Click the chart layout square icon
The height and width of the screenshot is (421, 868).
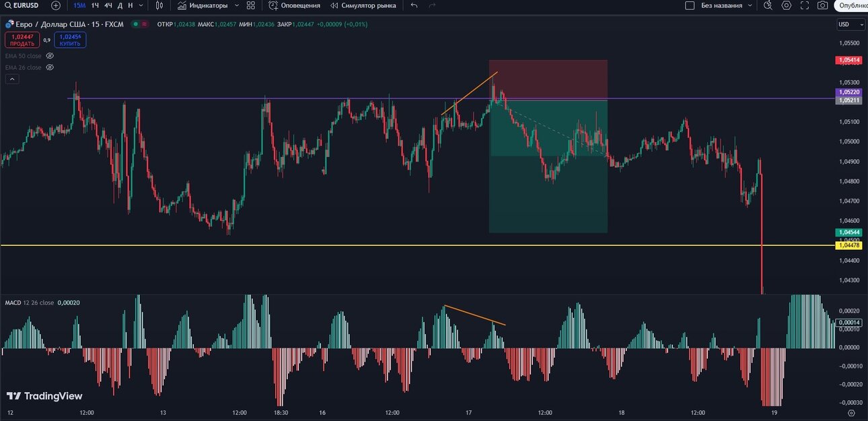(690, 5)
